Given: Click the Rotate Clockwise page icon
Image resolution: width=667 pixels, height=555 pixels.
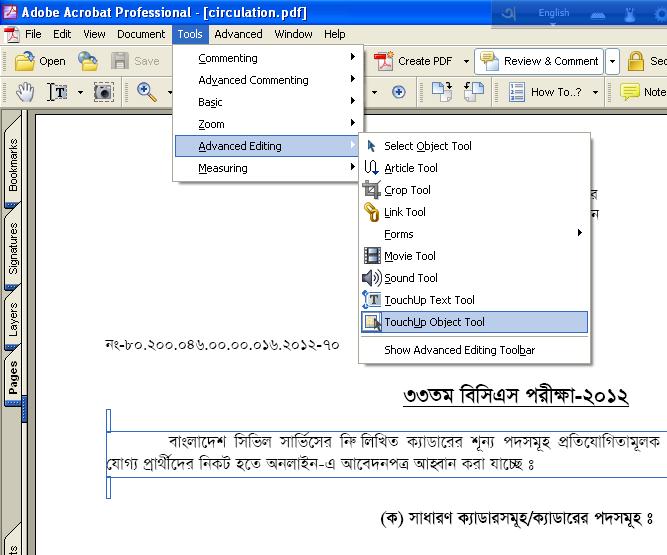Looking at the screenshot, I should (442, 92).
